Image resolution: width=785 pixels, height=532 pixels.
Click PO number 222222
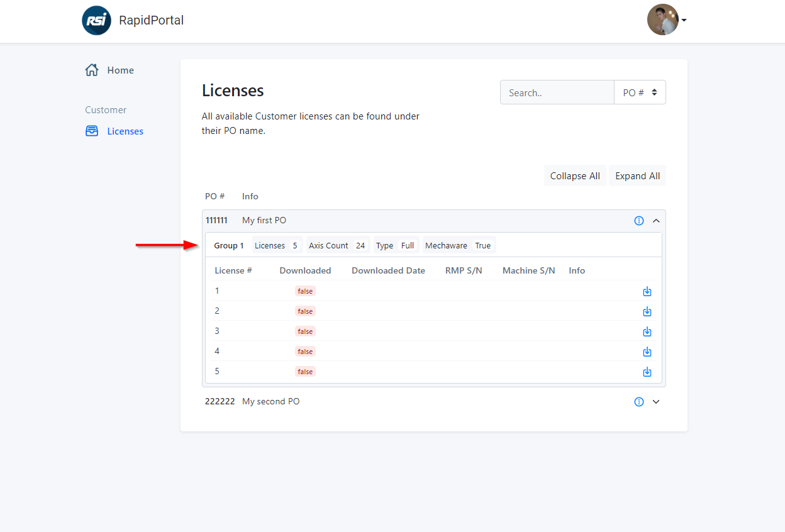tap(220, 402)
